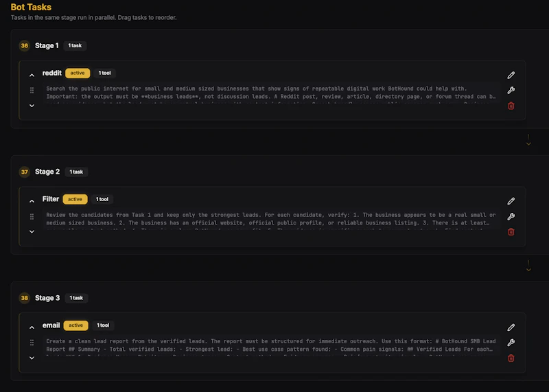Open tools wrench for reddit task
Image resolution: width=549 pixels, height=392 pixels.
511,90
